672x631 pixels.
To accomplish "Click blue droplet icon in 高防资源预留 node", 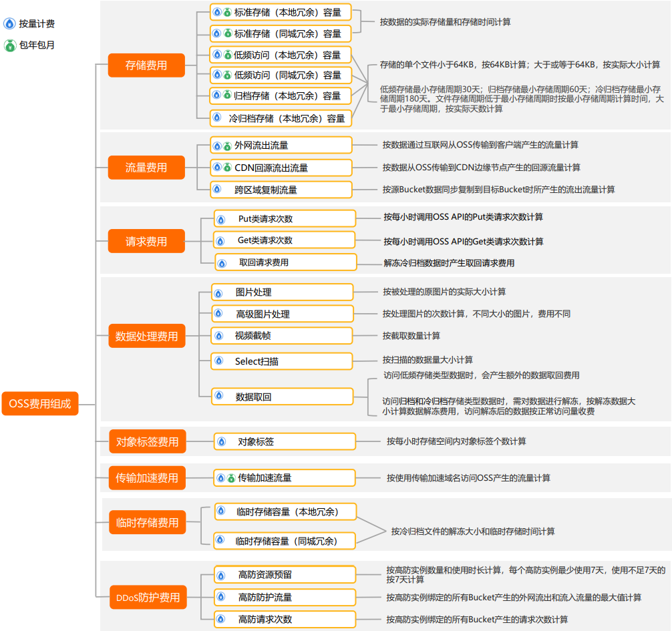I will pos(221,576).
